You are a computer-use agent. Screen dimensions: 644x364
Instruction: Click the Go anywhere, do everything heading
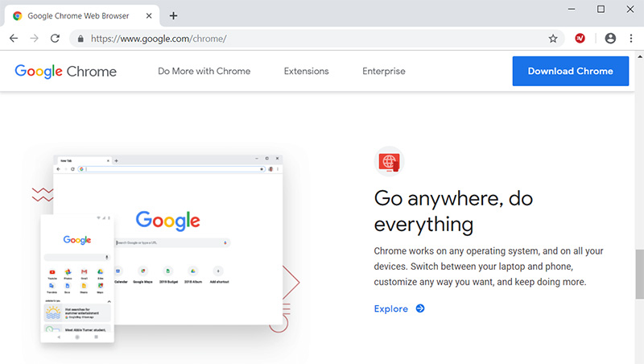pyautogui.click(x=453, y=211)
